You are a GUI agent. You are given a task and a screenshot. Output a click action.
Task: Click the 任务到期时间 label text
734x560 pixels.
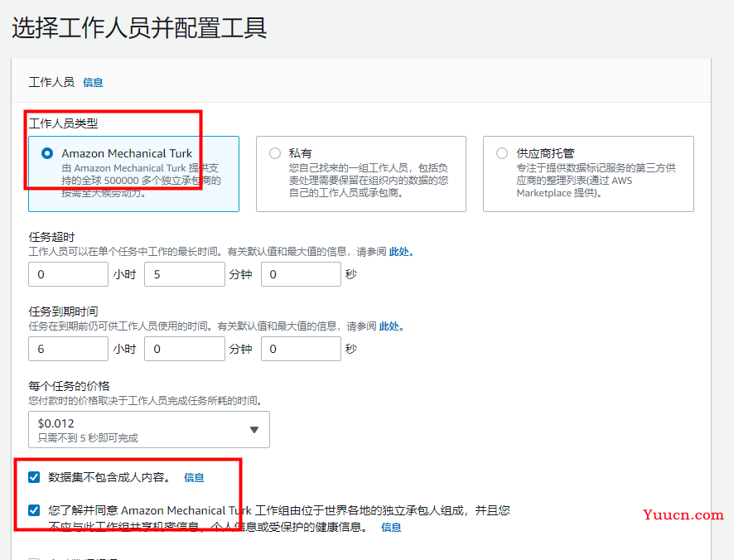point(63,311)
